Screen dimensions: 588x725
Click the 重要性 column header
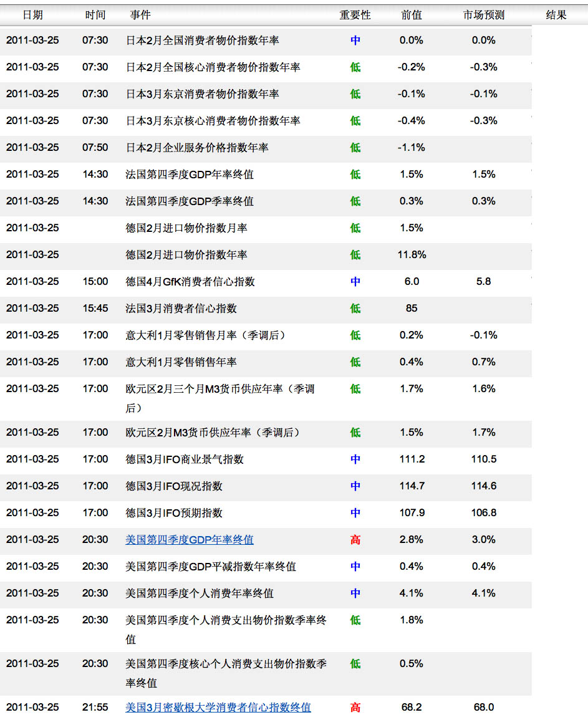355,15
